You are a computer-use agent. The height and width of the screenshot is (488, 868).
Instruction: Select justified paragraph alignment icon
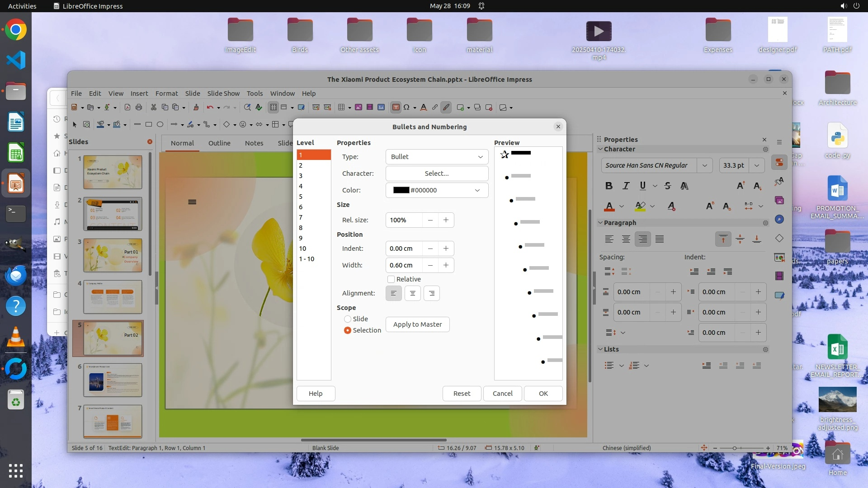pos(660,239)
